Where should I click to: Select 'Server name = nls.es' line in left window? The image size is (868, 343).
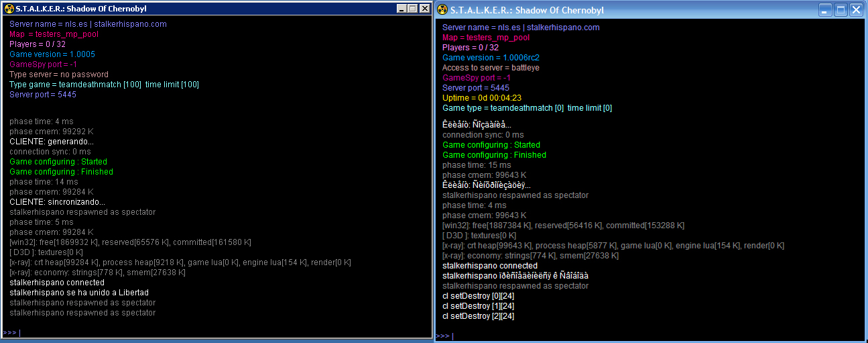click(88, 24)
